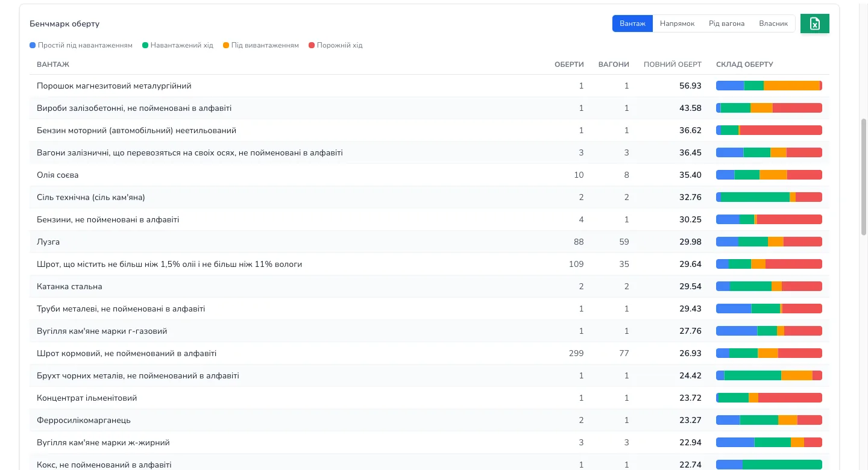Click the ВАНТАЖ column header
868x470 pixels.
(x=53, y=64)
